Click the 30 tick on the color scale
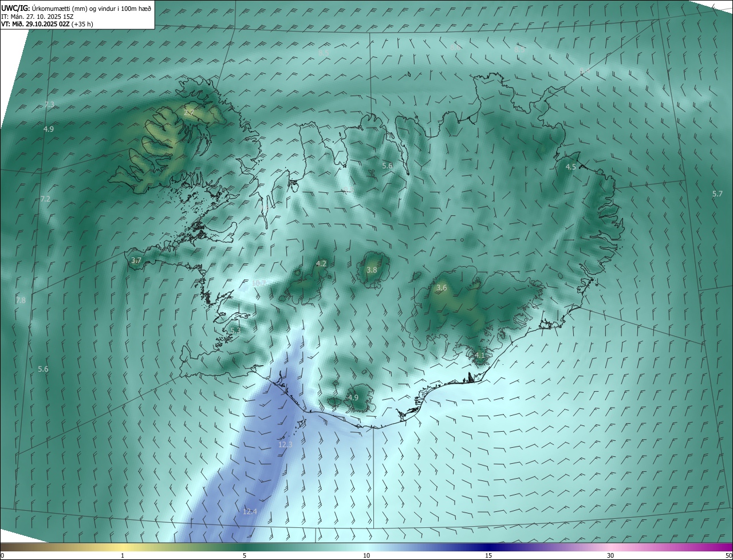The image size is (733, 560). (x=610, y=555)
